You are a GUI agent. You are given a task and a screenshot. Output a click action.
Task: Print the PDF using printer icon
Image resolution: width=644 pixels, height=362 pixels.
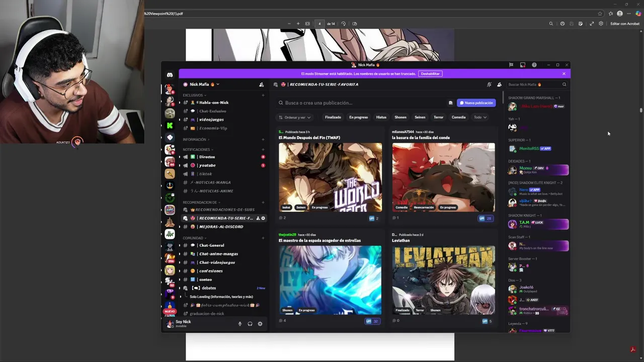tap(562, 24)
